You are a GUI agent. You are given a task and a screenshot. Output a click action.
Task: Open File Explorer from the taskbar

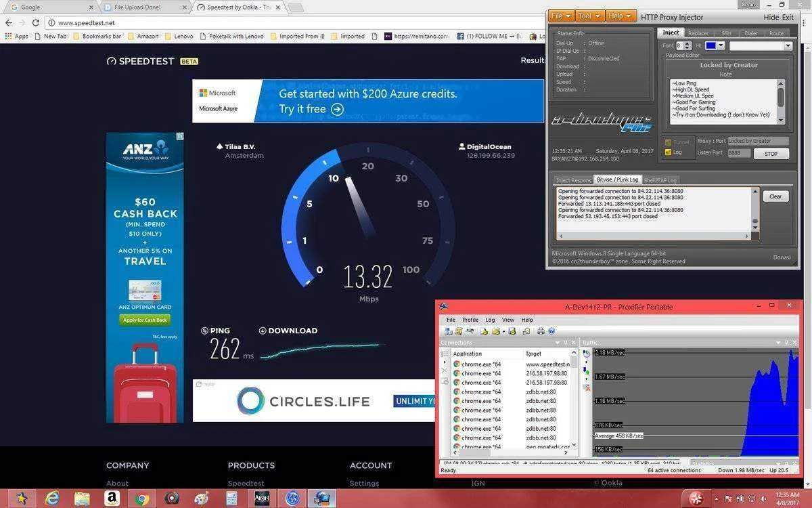(82, 499)
